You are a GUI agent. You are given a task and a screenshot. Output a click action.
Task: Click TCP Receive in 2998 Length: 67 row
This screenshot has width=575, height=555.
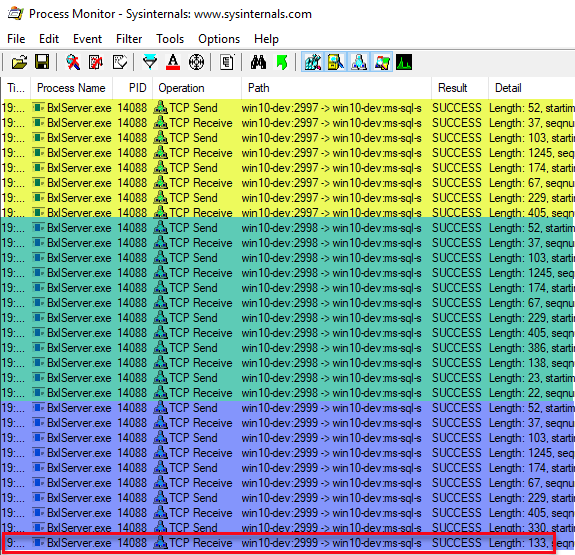tap(201, 303)
